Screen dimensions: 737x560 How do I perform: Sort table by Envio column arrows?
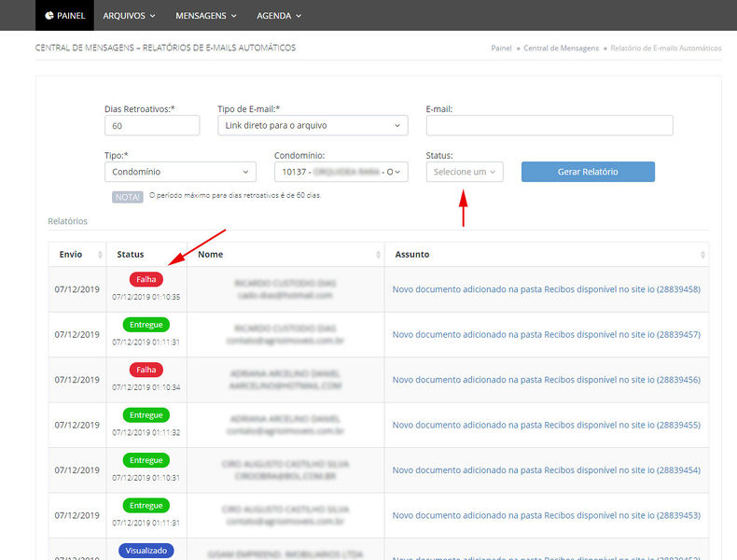coord(100,255)
